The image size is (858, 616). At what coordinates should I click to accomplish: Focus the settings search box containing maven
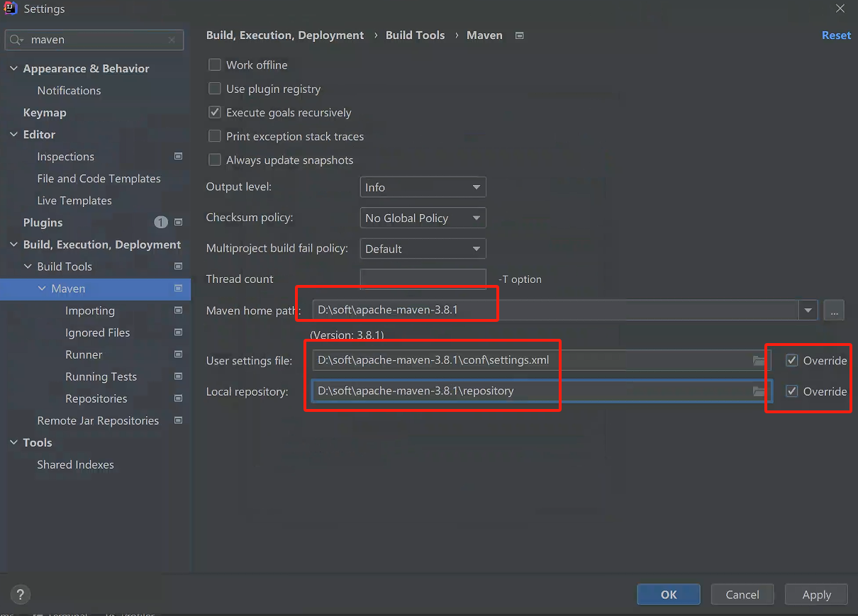point(96,40)
